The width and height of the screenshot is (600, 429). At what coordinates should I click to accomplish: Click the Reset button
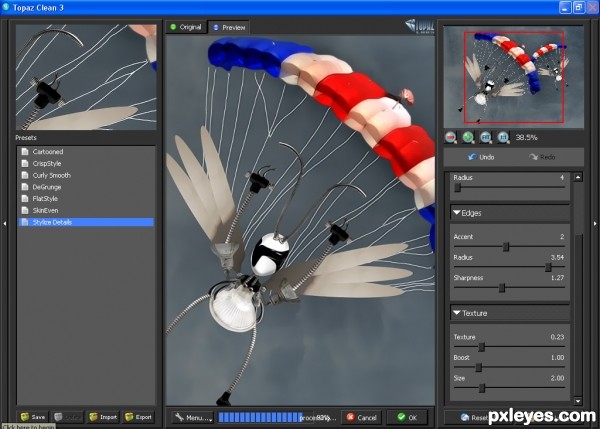(474, 418)
